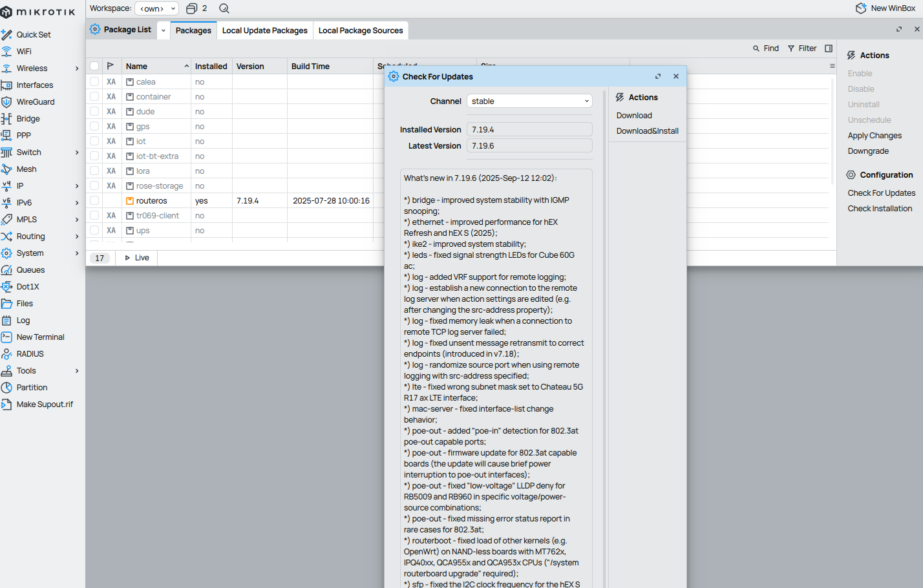Open Bridge section
The image size is (923, 588).
pyautogui.click(x=28, y=119)
